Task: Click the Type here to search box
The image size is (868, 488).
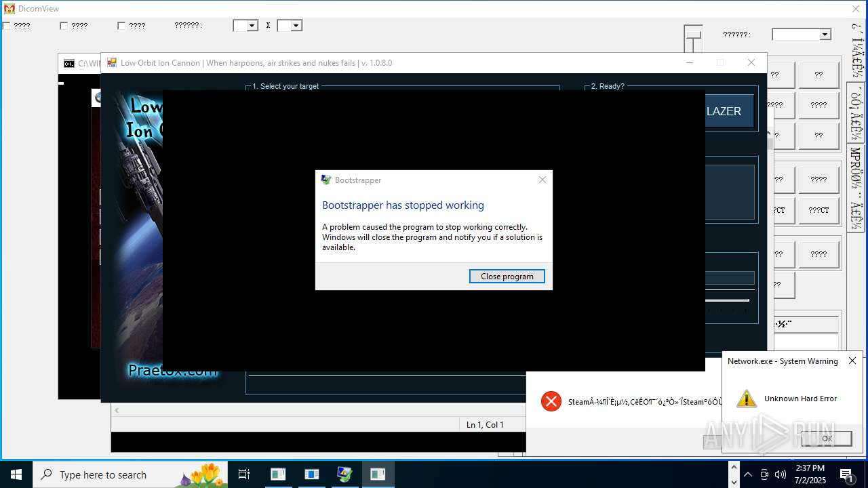Action: click(130, 474)
